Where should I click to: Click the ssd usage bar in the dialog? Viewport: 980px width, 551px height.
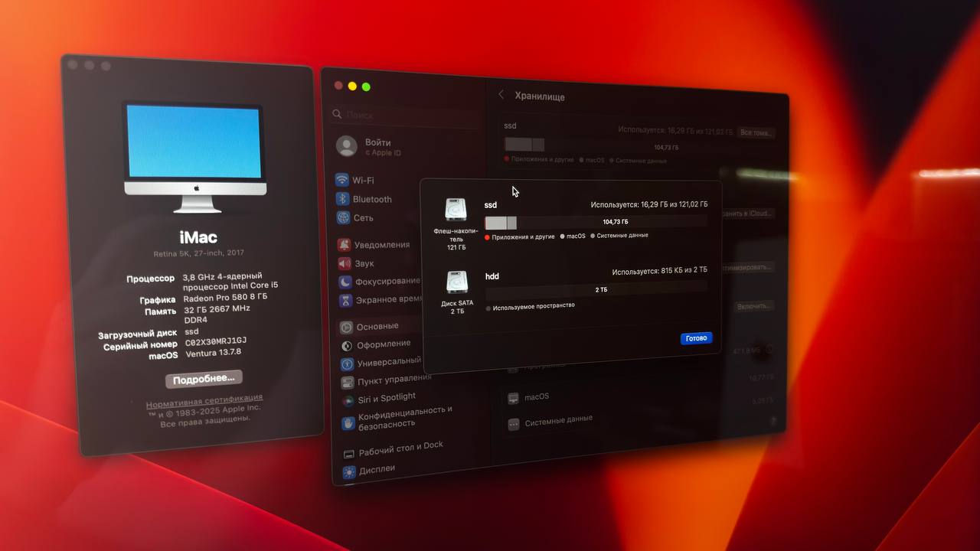[x=596, y=222]
